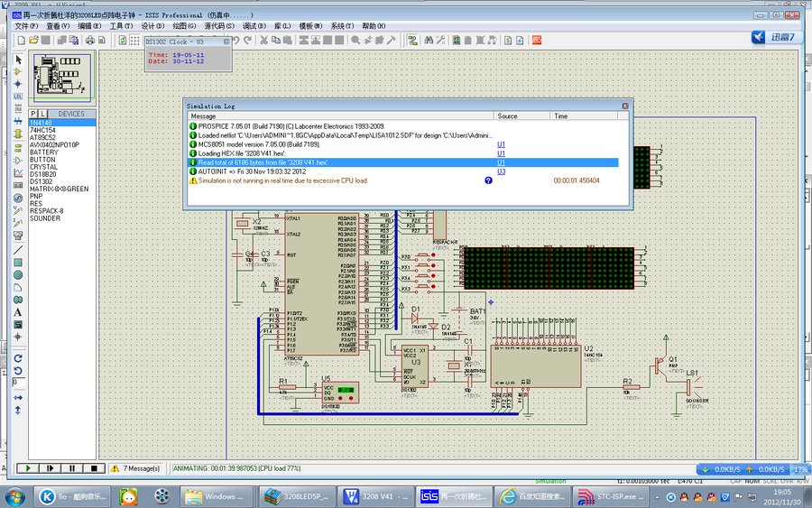Click the Windows Start button

(16, 495)
